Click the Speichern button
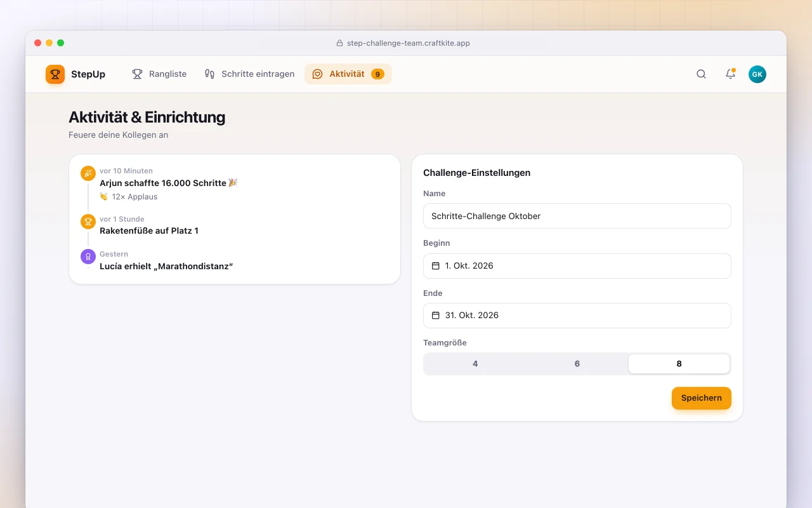This screenshot has width=812, height=508. pyautogui.click(x=702, y=398)
